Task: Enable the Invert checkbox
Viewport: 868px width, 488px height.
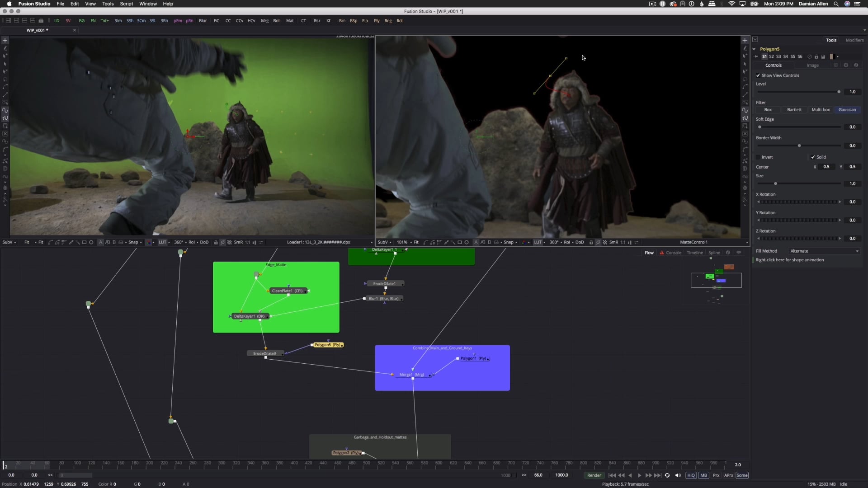Action: coord(758,157)
